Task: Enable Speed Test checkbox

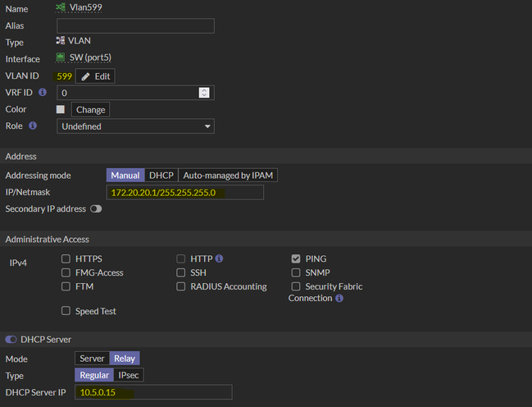Action: point(66,310)
